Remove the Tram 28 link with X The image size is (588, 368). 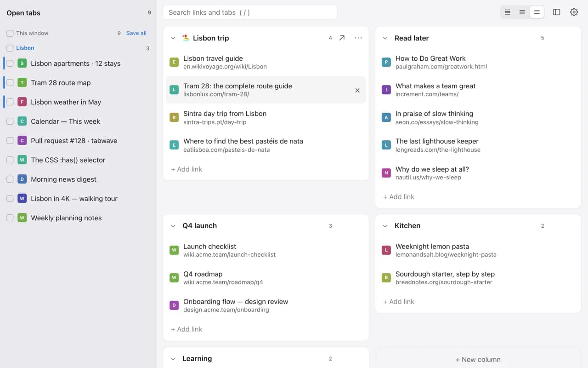[x=357, y=90]
